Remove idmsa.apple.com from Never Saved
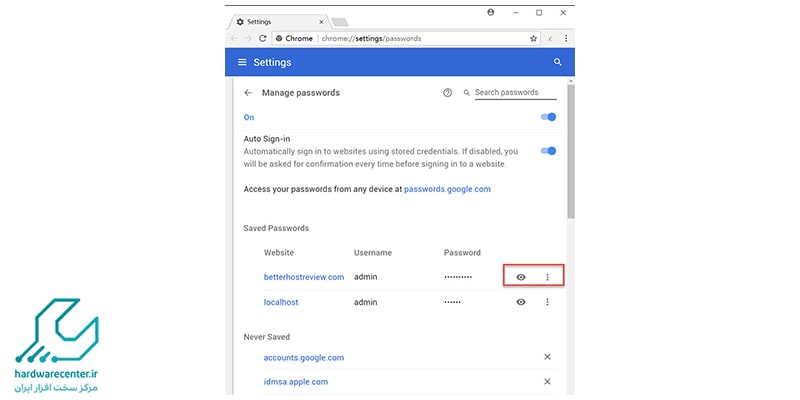 [547, 382]
